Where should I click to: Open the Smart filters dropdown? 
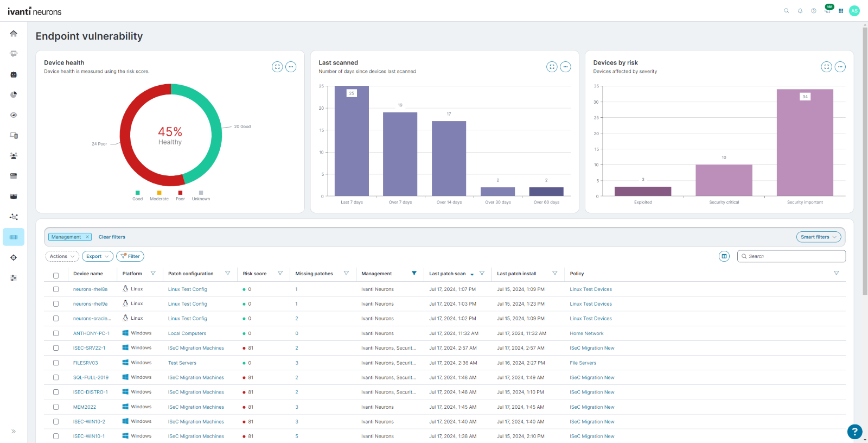pyautogui.click(x=819, y=237)
